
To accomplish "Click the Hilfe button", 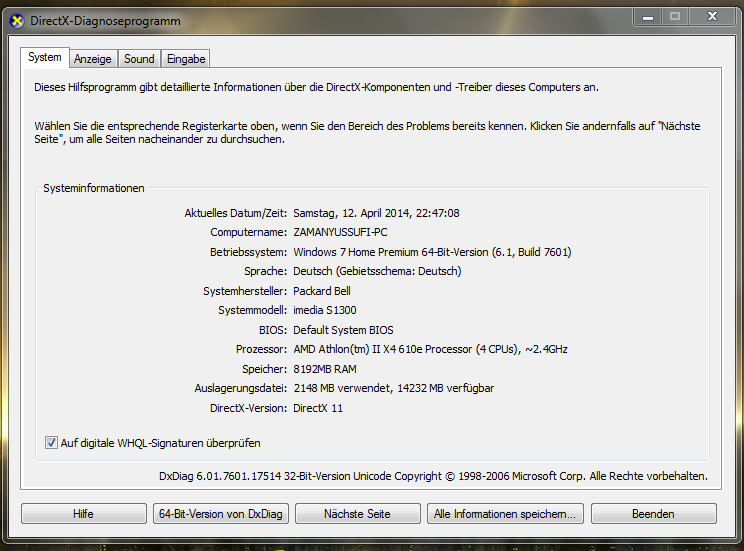I will pyautogui.click(x=84, y=514).
